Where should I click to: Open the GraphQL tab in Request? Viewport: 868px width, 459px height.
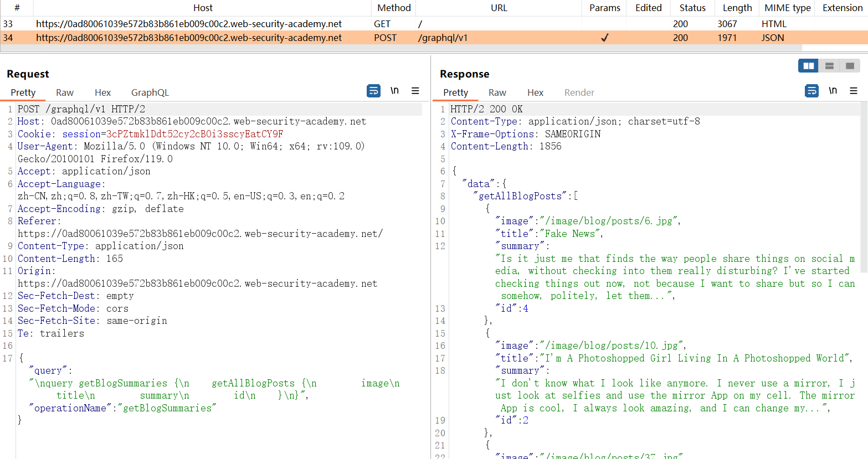tap(150, 92)
